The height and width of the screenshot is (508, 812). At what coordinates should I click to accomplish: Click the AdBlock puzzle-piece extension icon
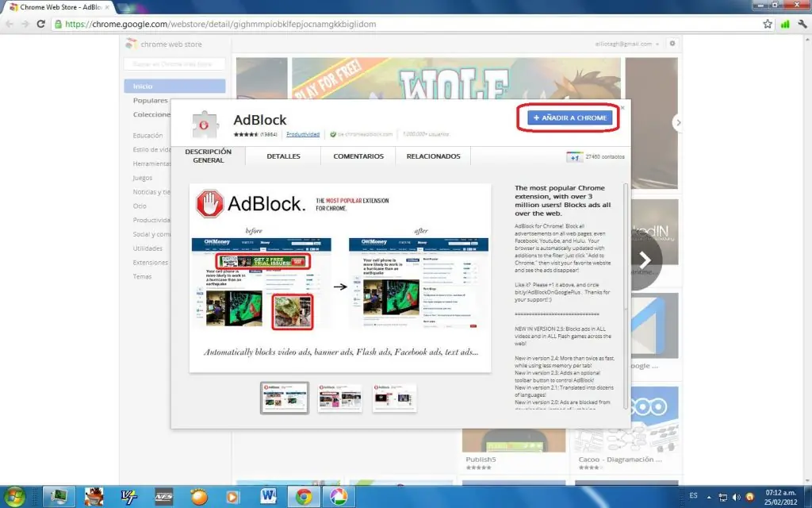coord(205,125)
